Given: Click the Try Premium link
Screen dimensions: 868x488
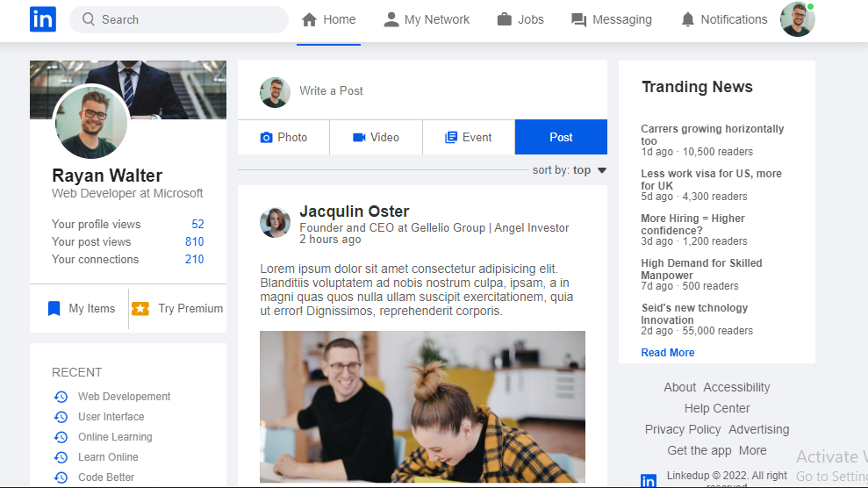Looking at the screenshot, I should click(x=190, y=309).
